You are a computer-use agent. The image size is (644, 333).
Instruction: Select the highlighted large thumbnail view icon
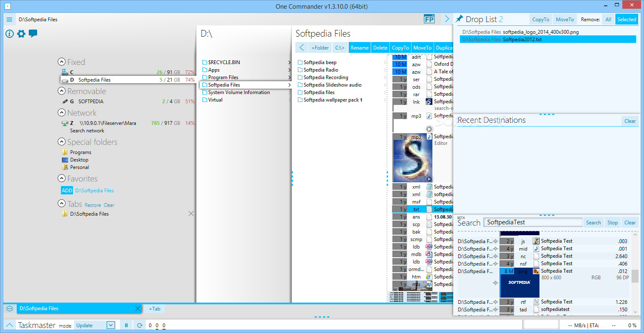tap(447, 297)
